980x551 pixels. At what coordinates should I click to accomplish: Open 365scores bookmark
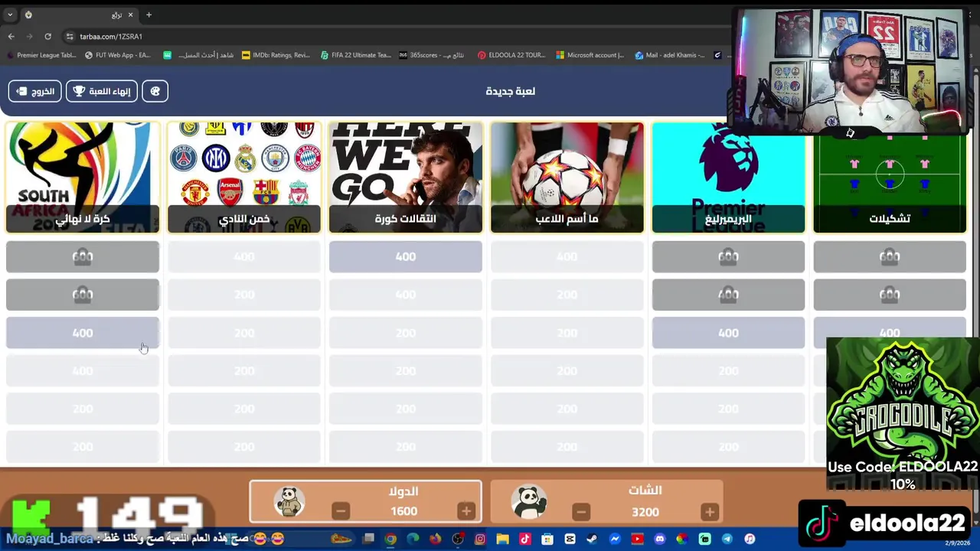pyautogui.click(x=431, y=55)
